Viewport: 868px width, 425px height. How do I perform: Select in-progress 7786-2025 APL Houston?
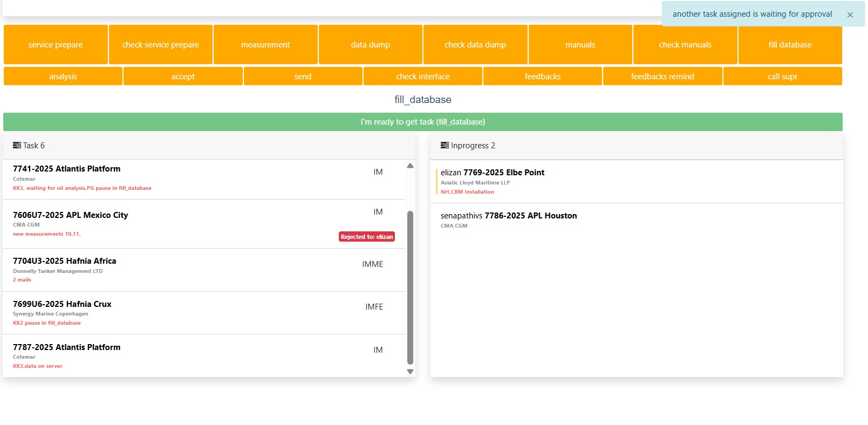[530, 216]
